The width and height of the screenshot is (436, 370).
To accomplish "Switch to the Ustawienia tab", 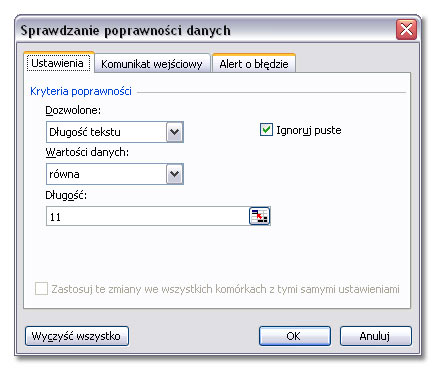I will [58, 63].
